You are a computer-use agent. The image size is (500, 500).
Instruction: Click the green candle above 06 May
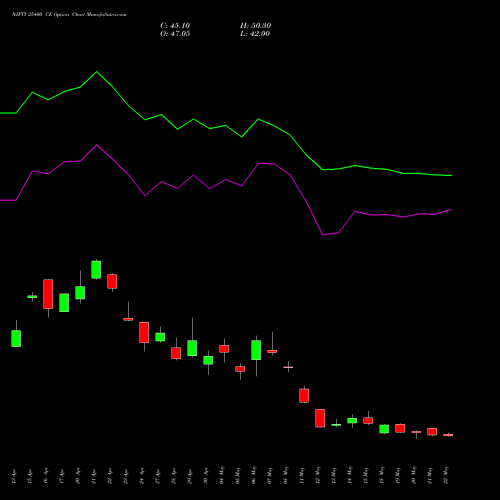coord(256,350)
